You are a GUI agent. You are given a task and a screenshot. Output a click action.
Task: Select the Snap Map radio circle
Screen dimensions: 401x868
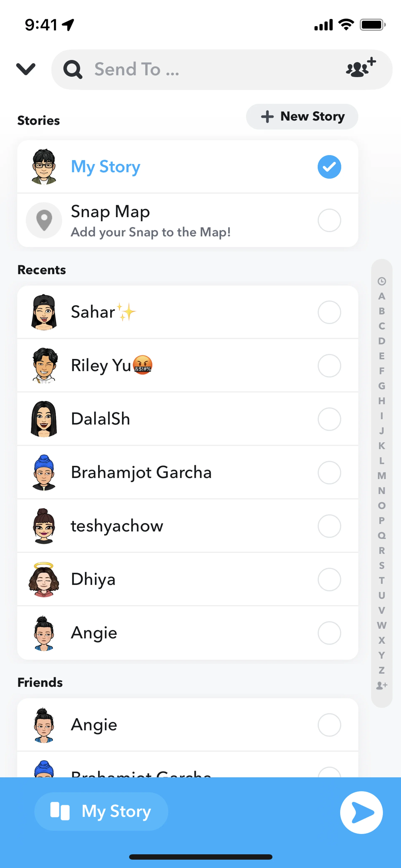[x=329, y=220]
